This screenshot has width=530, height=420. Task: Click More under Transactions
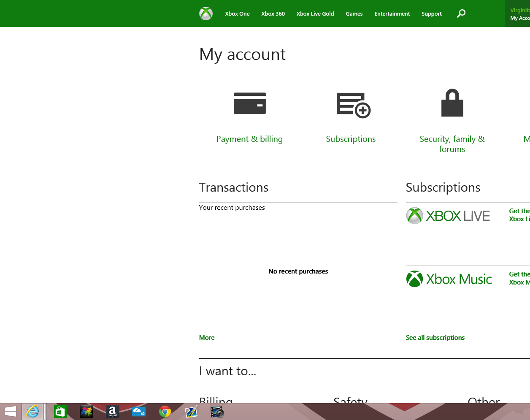pyautogui.click(x=207, y=338)
